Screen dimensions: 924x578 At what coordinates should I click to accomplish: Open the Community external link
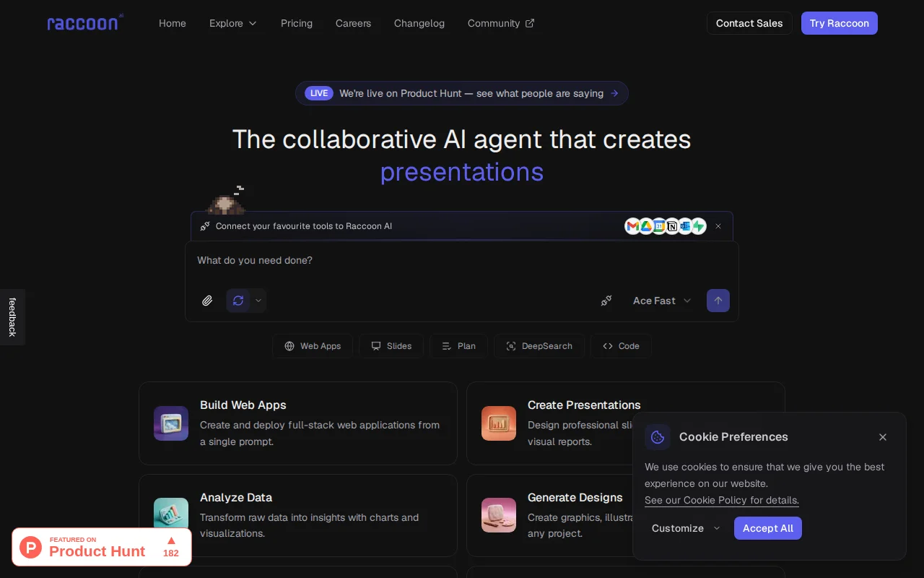(501, 23)
